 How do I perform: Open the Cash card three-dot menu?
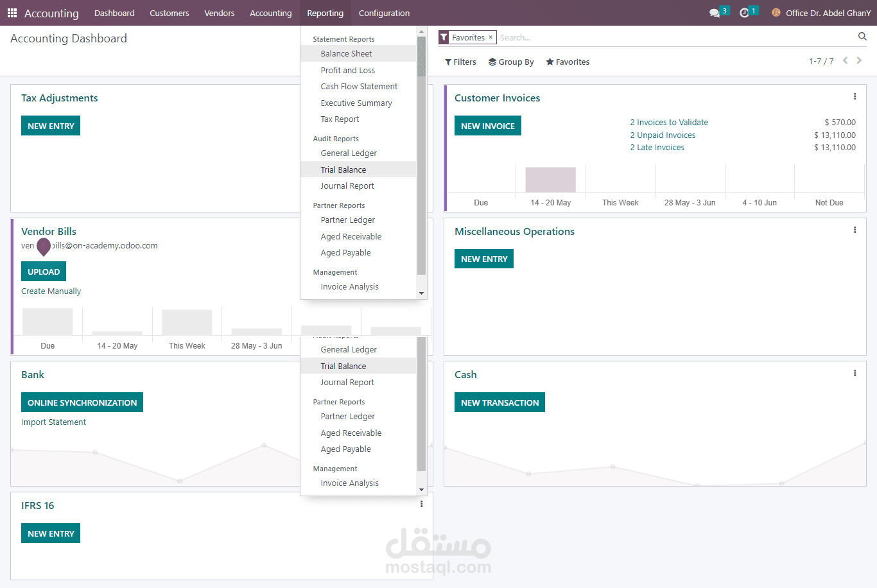855,373
